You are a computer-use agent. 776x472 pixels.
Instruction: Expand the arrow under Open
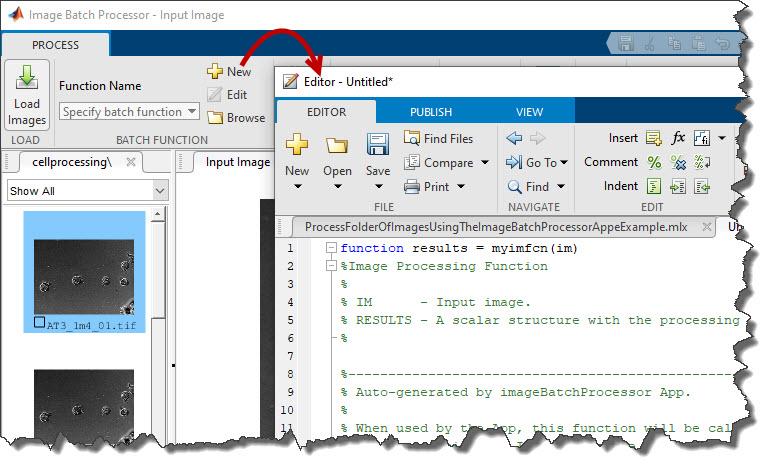tap(338, 187)
